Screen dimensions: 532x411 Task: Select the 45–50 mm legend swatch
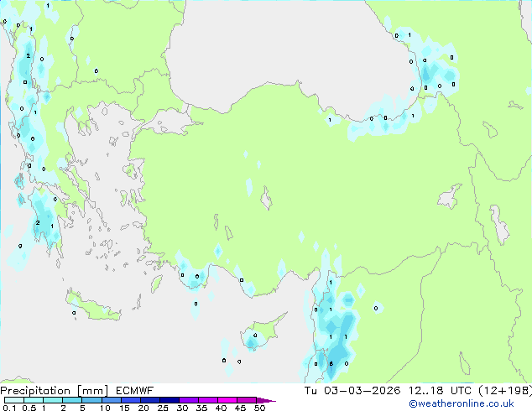click(x=247, y=400)
